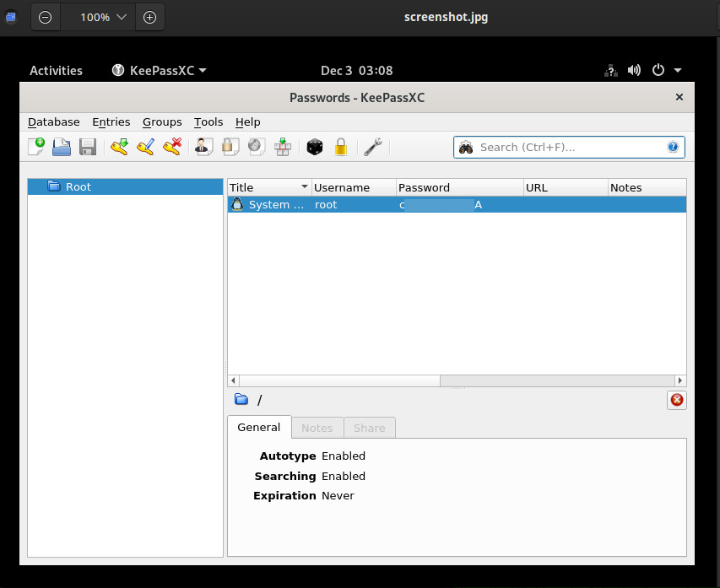Viewport: 720px width, 588px height.
Task: Select the Root group in tree
Action: pos(125,186)
